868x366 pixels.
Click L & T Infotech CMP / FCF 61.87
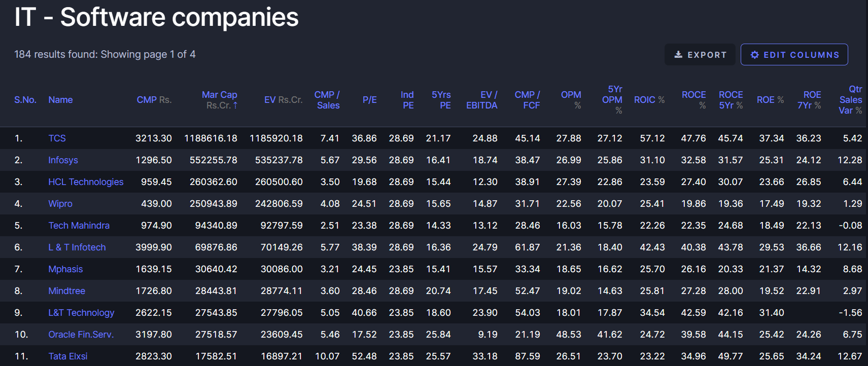528,247
